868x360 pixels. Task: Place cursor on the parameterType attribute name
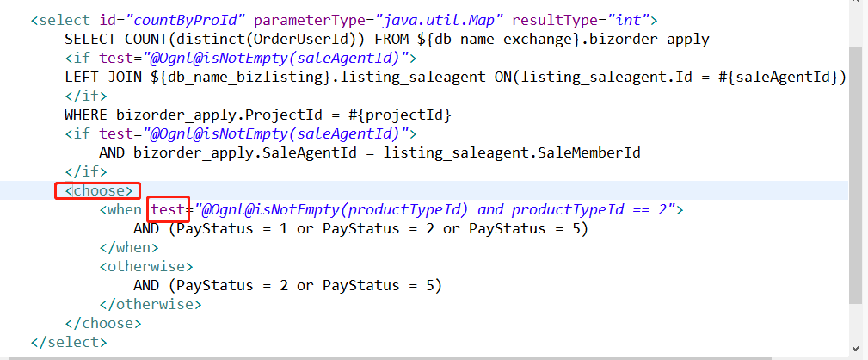(310, 21)
